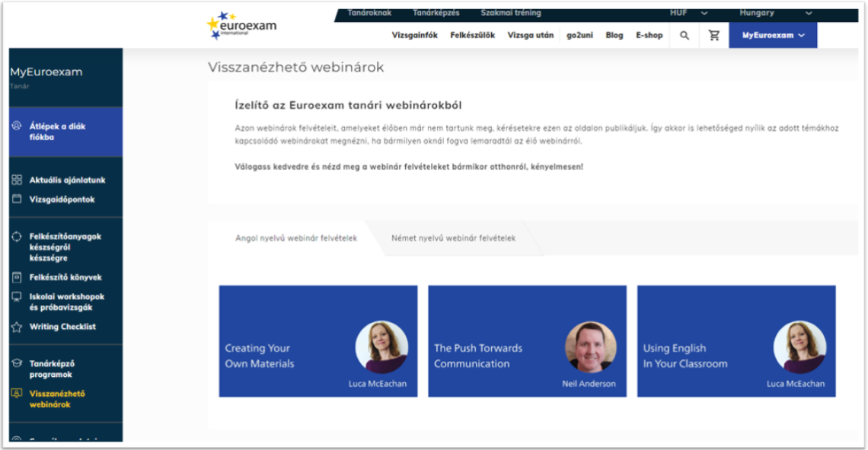Viewport: 868px width, 450px height.
Task: Click the book icon beside Felkészítő könyvek
Action: pos(18,276)
